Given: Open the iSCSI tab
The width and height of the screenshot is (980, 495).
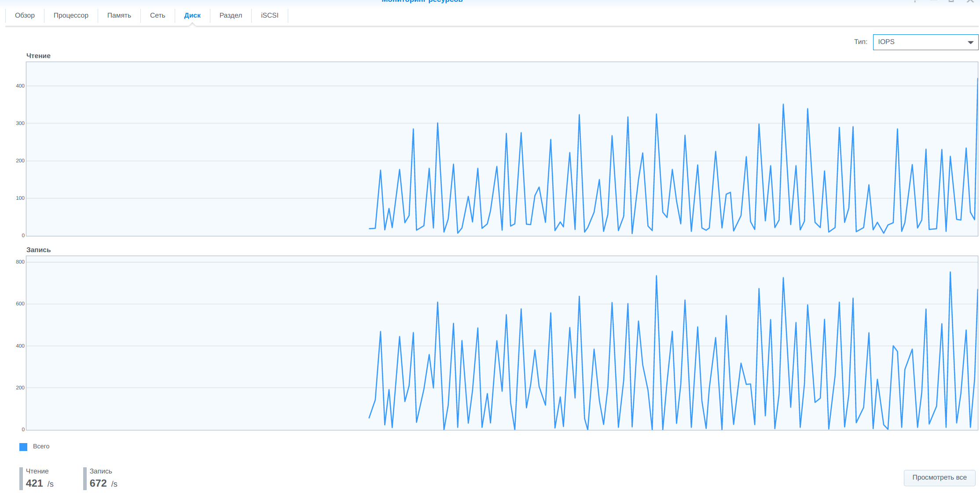Looking at the screenshot, I should pyautogui.click(x=270, y=15).
